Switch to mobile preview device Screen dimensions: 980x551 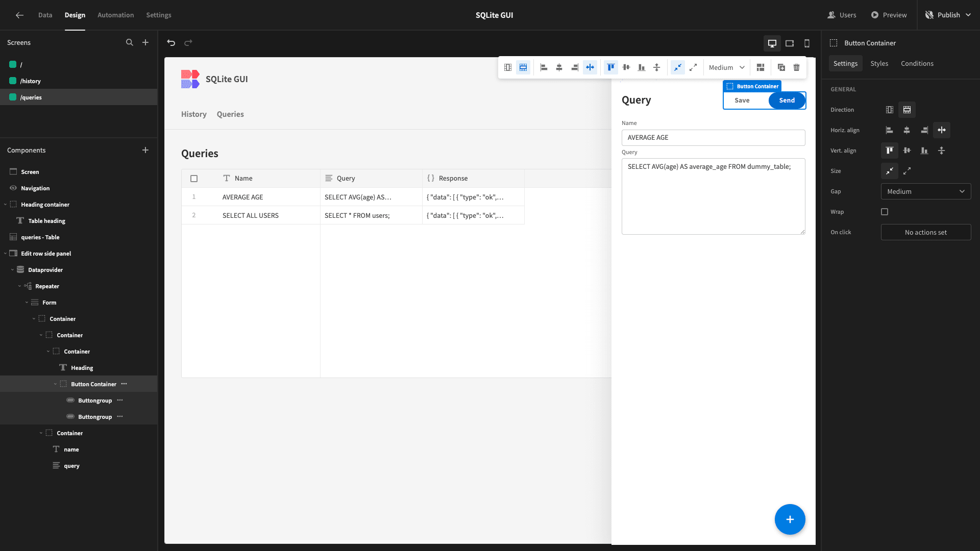[x=807, y=43]
